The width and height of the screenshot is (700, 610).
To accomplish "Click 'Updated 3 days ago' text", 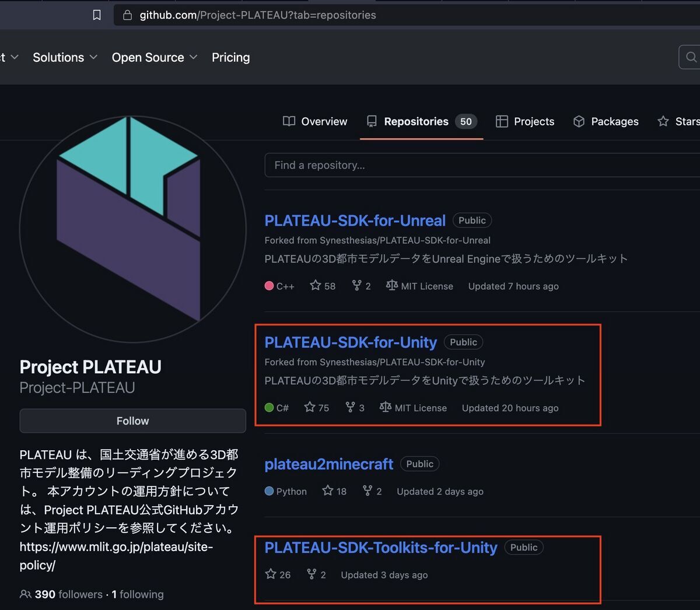I will click(x=384, y=574).
